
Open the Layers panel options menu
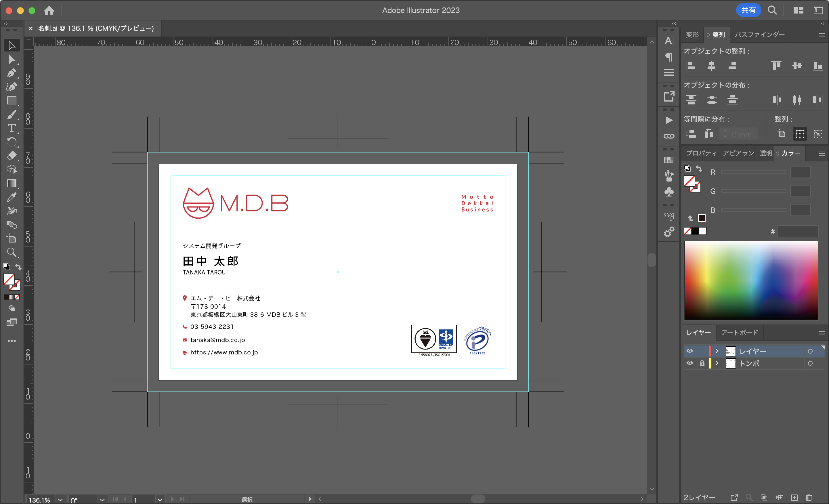point(821,333)
